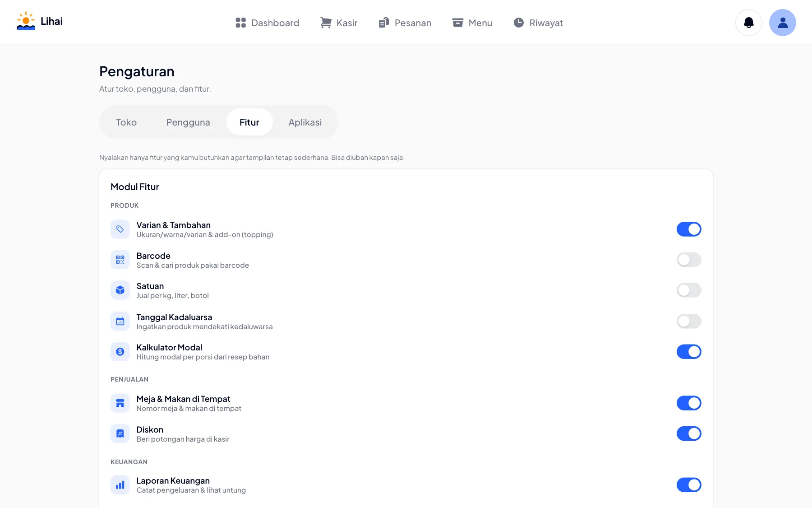
Task: Enable Tanggal Kadaluarsa switch
Action: click(x=689, y=321)
